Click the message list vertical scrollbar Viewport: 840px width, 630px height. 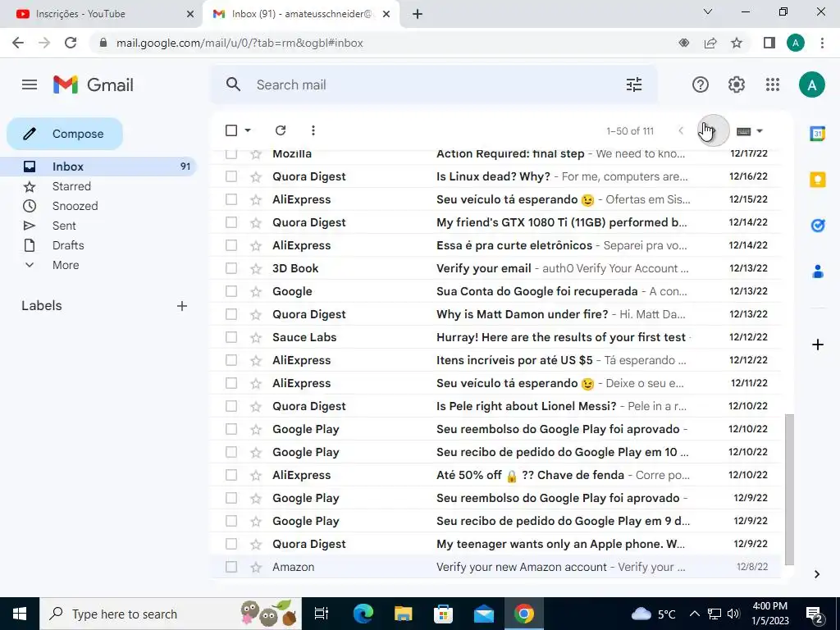788,489
